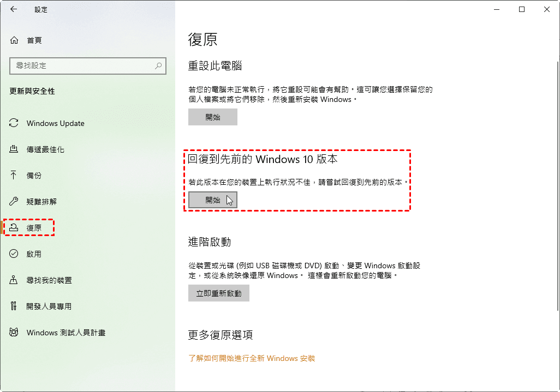Click the 啟用 checkmark circle icon
560x392 pixels.
(14, 254)
